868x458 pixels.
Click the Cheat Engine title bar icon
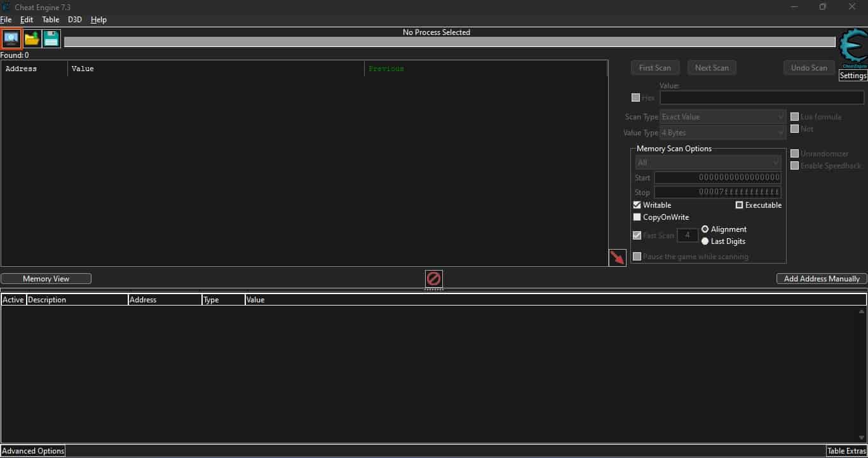[x=7, y=7]
